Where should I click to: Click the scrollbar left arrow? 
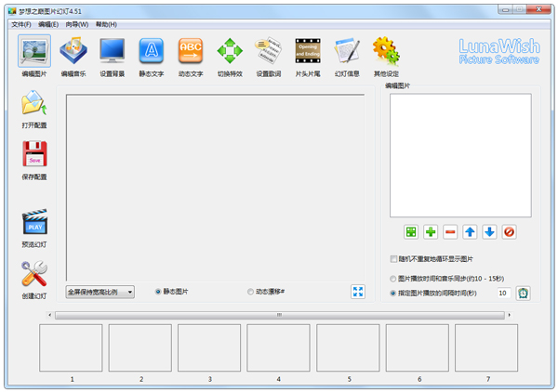pos(50,315)
